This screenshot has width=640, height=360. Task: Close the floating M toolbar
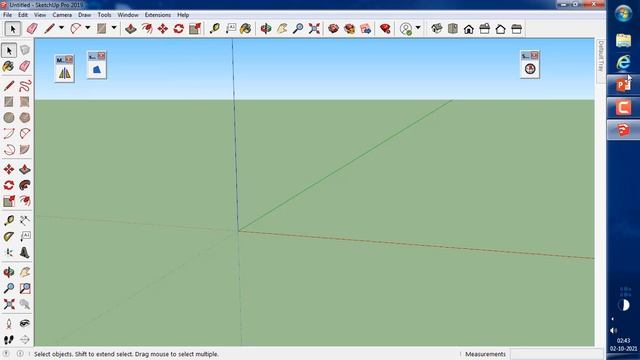[x=69, y=60]
